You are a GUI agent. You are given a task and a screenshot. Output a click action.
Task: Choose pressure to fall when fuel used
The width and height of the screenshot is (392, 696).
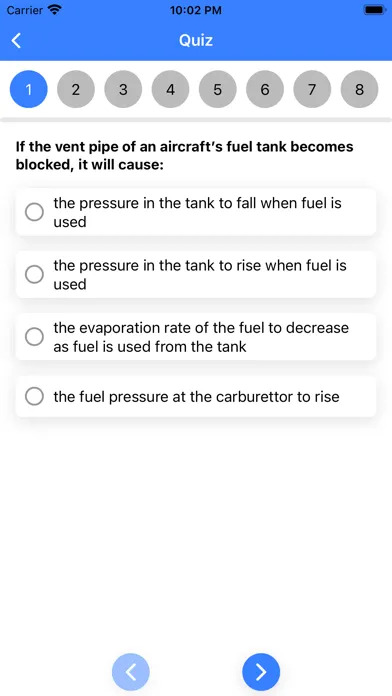[x=196, y=212]
